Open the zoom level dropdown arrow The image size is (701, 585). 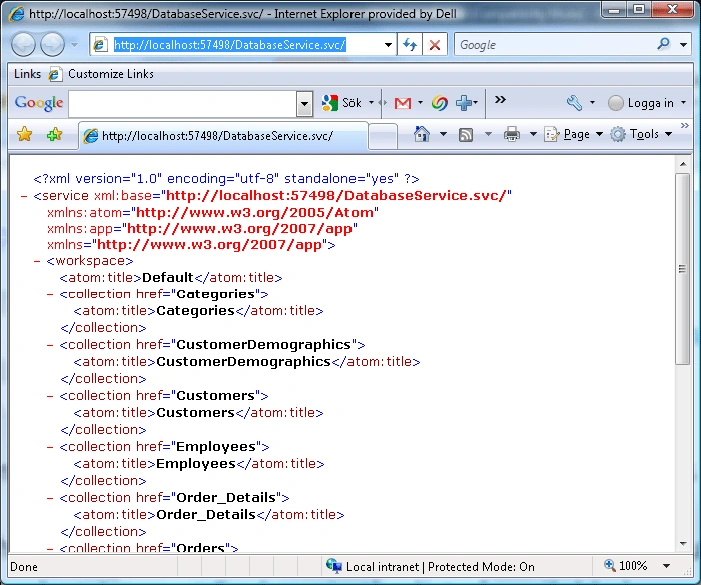point(666,566)
